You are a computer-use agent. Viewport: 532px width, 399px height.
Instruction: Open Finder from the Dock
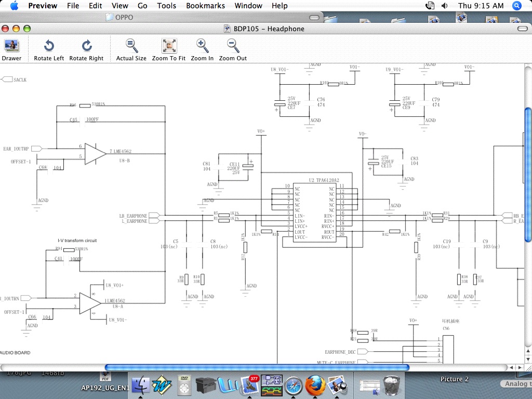click(x=140, y=385)
